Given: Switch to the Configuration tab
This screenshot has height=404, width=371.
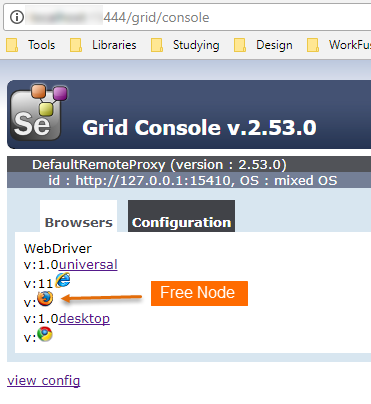Looking at the screenshot, I should (181, 216).
